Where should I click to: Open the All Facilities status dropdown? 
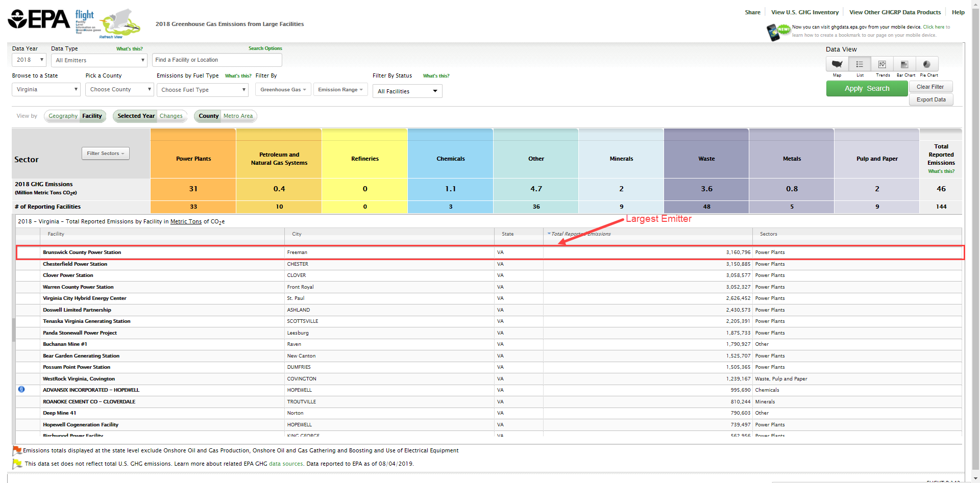coord(407,91)
